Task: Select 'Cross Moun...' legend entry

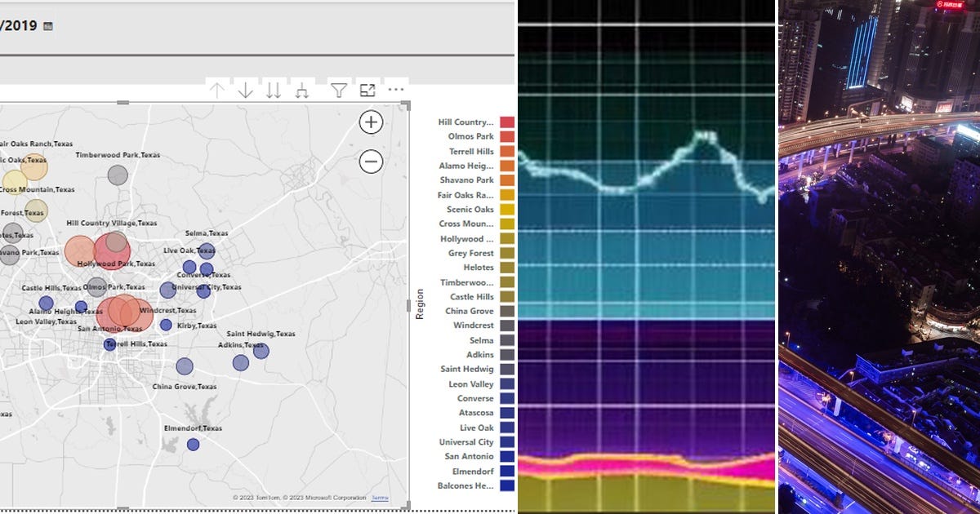Action: click(x=466, y=224)
